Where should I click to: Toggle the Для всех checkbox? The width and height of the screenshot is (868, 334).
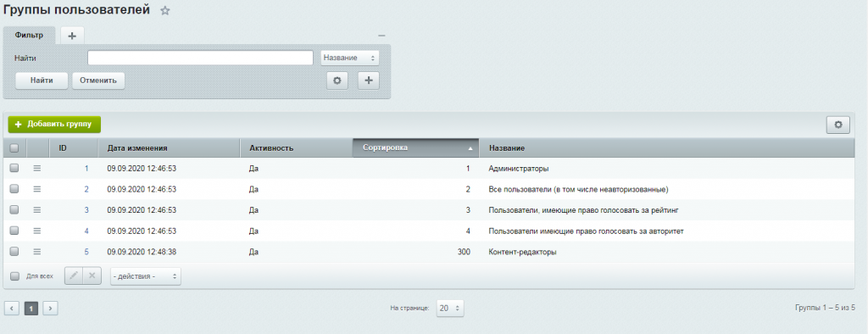[15, 276]
